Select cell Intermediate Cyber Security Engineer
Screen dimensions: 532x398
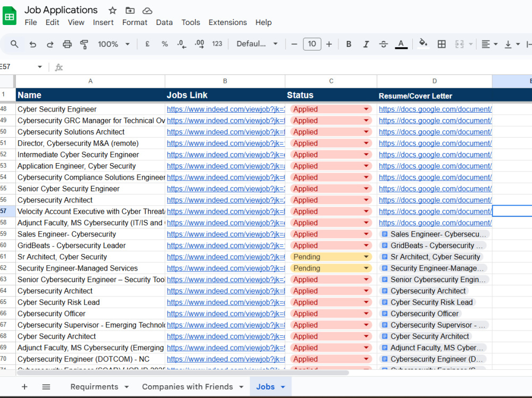point(90,155)
